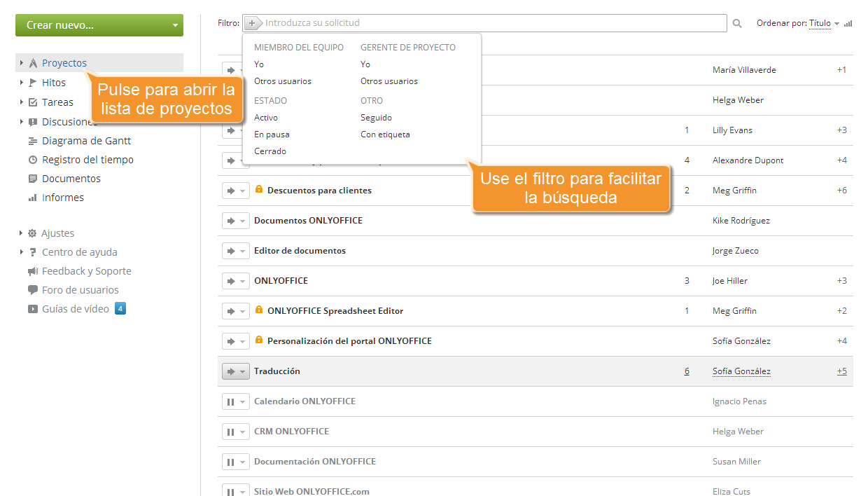Image resolution: width=868 pixels, height=496 pixels.
Task: Open Personalización del portal ONLYOFFICE project
Action: (x=349, y=341)
